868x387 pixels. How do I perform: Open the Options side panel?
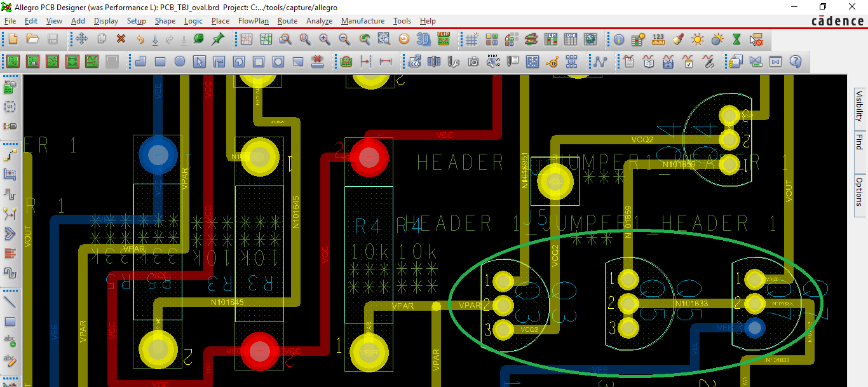pos(858,190)
